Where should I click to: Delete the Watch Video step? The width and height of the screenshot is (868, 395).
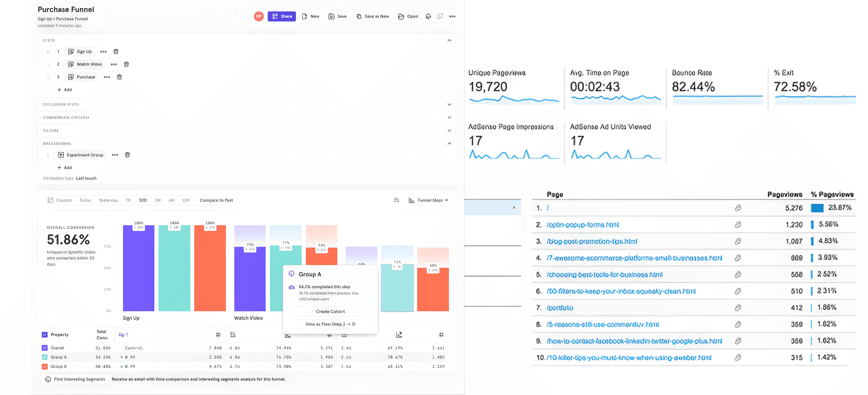pos(126,64)
